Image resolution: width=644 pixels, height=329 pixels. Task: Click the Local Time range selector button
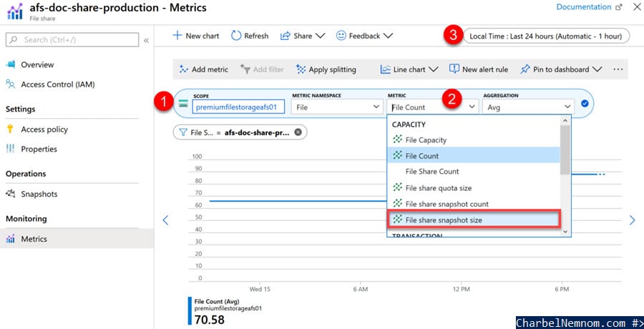(546, 36)
